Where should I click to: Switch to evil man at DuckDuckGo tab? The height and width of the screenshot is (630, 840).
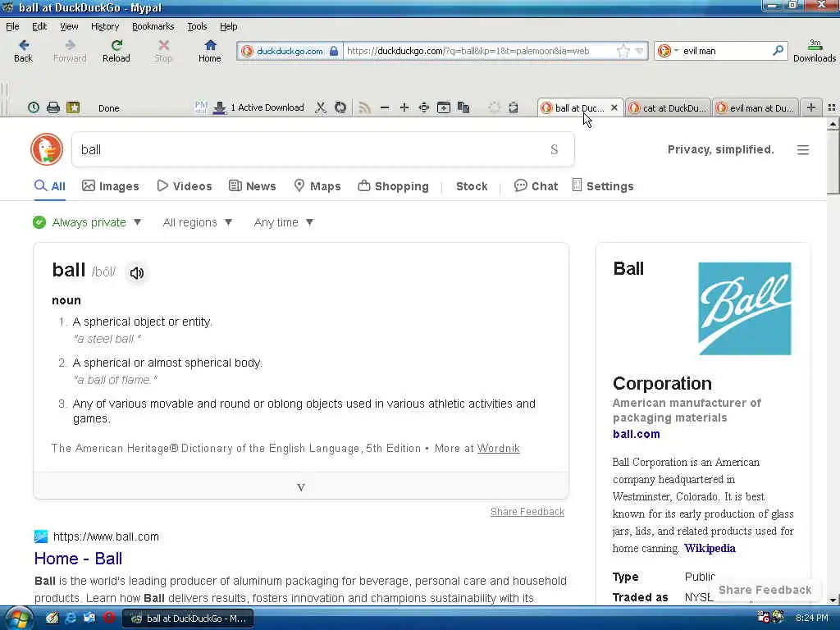click(756, 107)
